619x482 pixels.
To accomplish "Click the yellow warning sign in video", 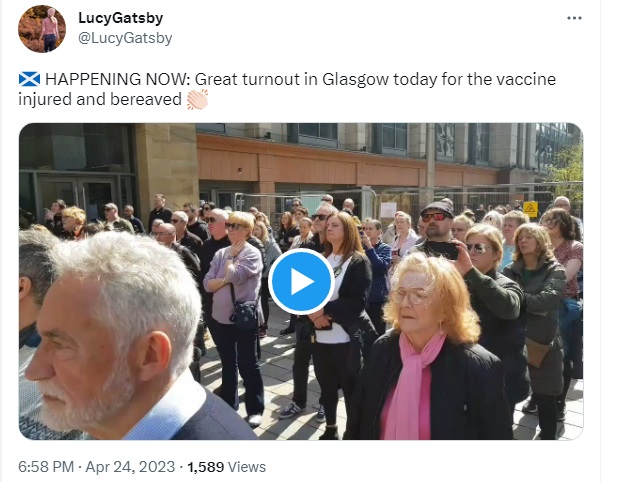I will (x=530, y=209).
